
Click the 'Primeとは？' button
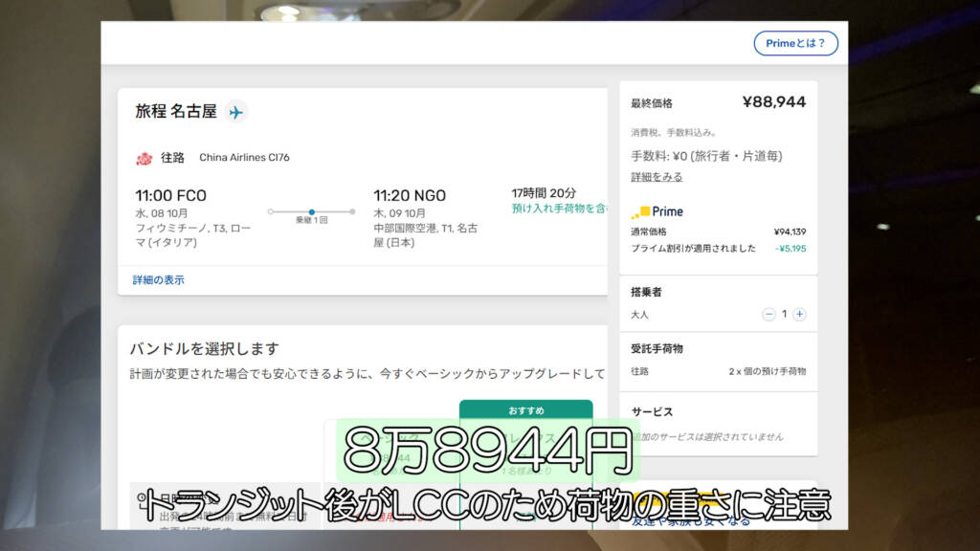(795, 43)
